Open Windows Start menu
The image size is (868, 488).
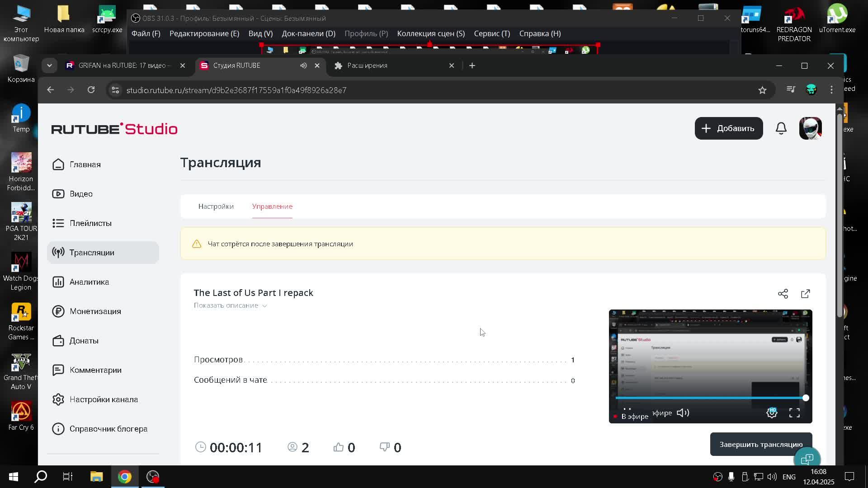pos(13,477)
